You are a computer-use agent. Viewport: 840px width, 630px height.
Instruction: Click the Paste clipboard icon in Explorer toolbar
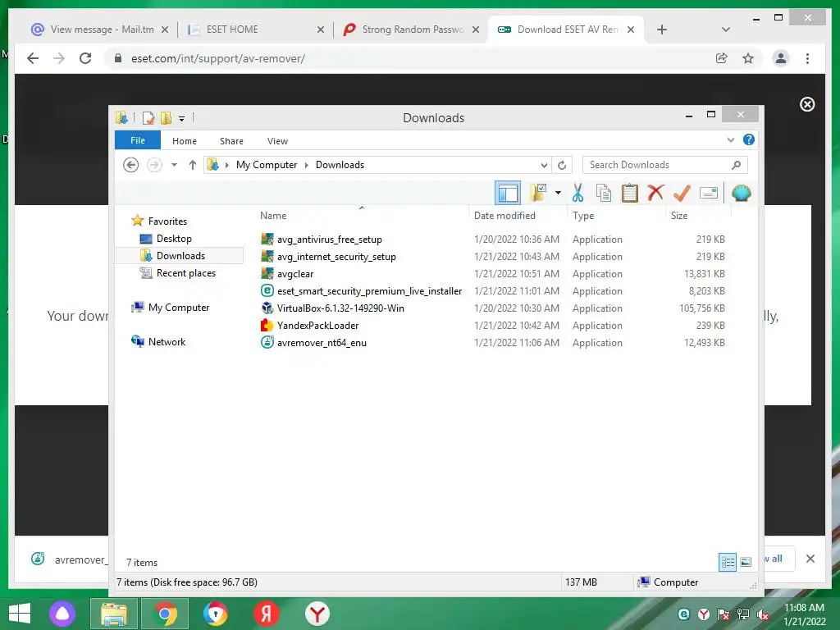click(629, 193)
